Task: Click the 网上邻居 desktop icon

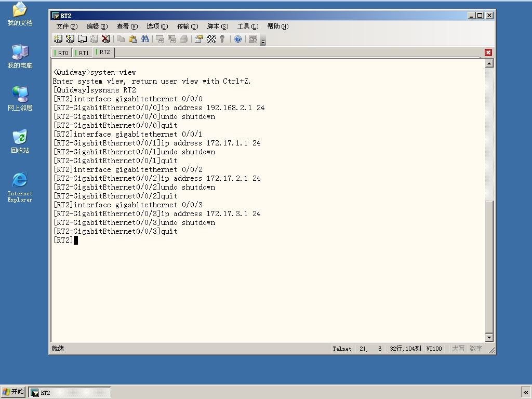Action: (x=20, y=99)
